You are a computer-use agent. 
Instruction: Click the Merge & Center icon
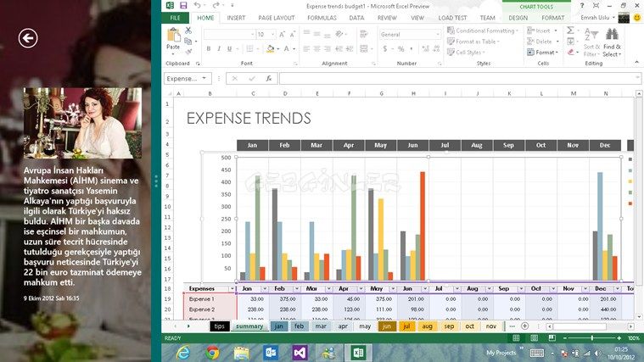(364, 49)
